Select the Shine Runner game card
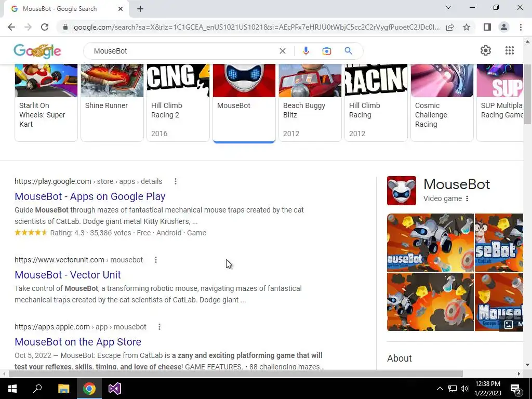 [x=112, y=102]
